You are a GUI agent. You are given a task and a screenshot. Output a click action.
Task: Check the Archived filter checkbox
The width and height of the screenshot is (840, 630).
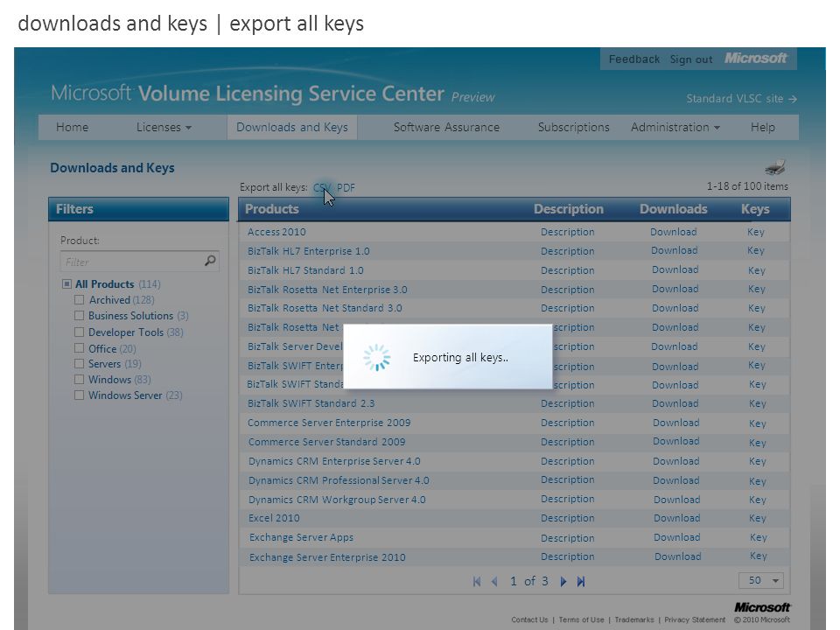tap(79, 299)
